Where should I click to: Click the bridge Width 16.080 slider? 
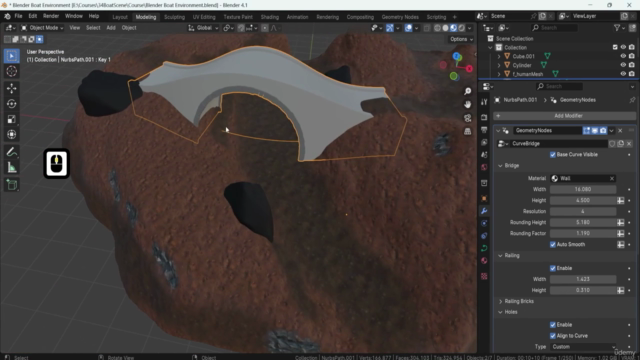pyautogui.click(x=583, y=189)
